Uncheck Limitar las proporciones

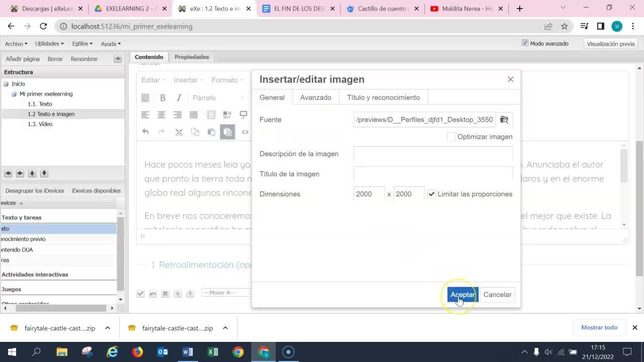432,194
